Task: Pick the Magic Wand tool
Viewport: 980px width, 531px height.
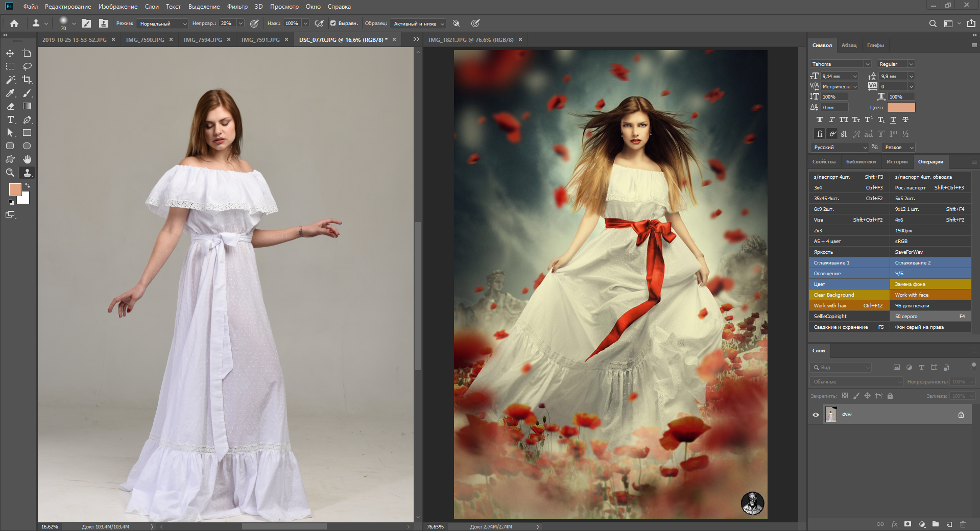Action: pyautogui.click(x=10, y=80)
